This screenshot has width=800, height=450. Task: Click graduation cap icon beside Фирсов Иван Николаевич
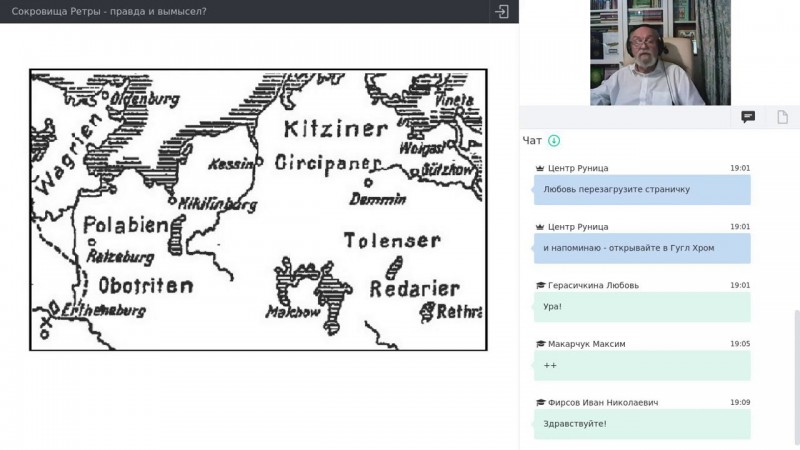tap(540, 403)
